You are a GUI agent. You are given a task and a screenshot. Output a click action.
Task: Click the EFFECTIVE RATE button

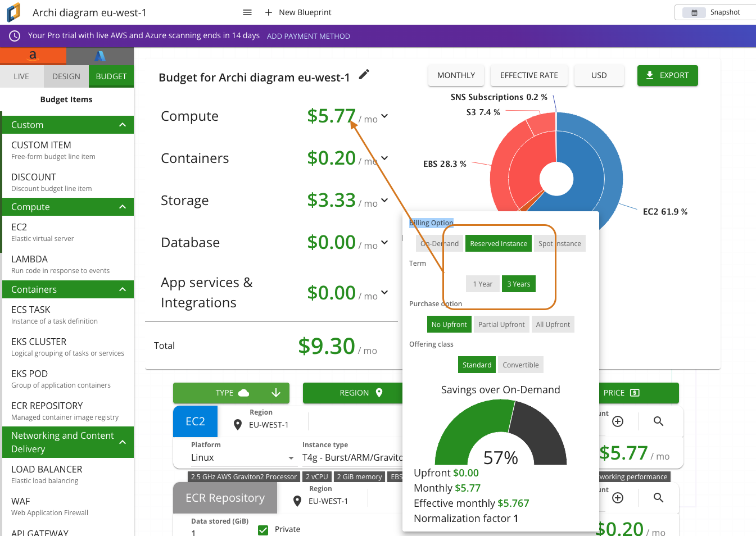(x=529, y=75)
